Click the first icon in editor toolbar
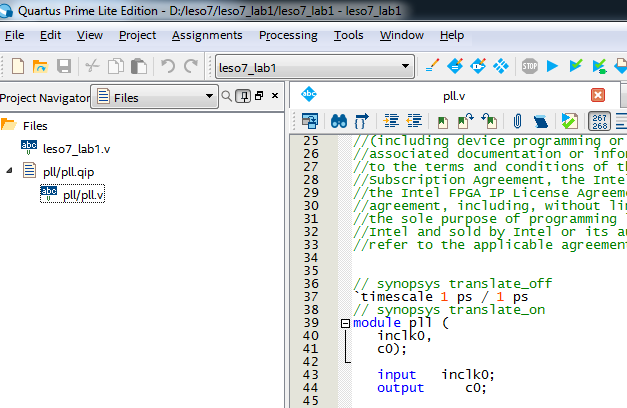Image resolution: width=627 pixels, height=408 pixels. pyautogui.click(x=310, y=121)
